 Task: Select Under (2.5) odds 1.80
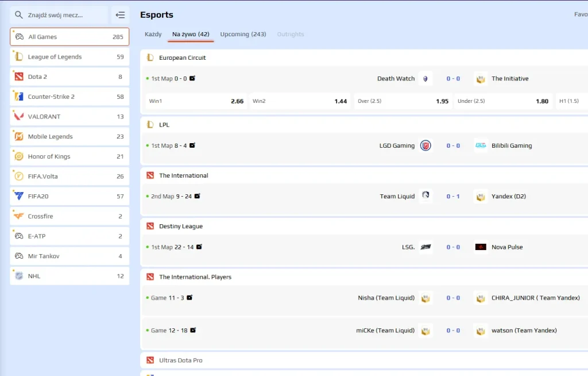[x=503, y=101]
